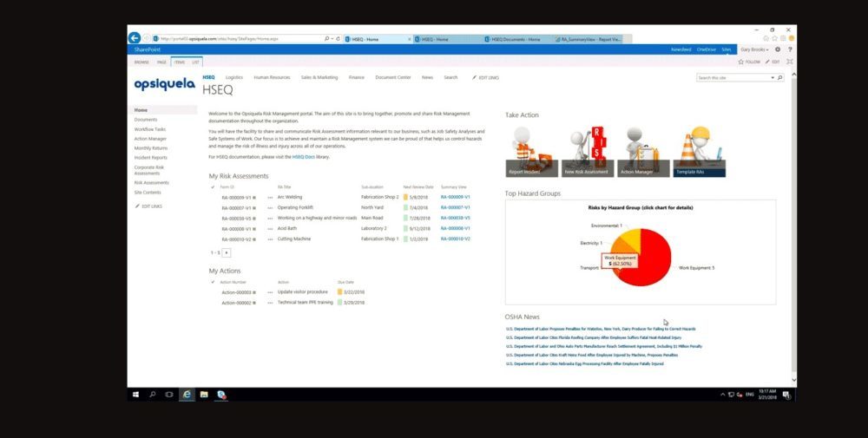Open SharePoint settings gear icon
Image resolution: width=868 pixels, height=438 pixels.
[x=777, y=49]
